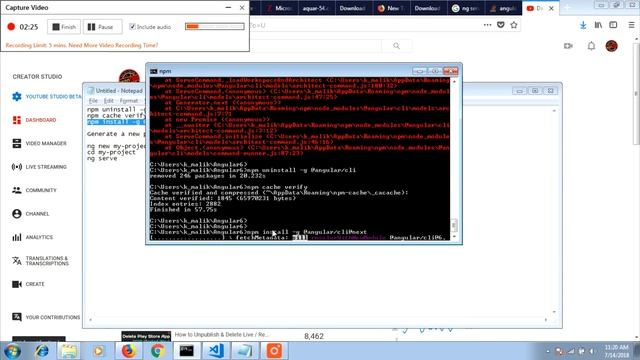Close the active YouTube tab
Image resolution: width=640 pixels, height=360 pixels.
pyautogui.click(x=551, y=8)
